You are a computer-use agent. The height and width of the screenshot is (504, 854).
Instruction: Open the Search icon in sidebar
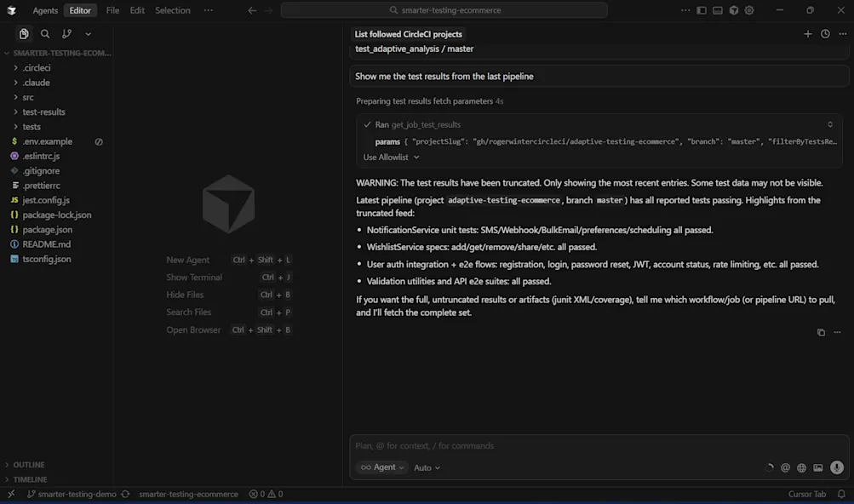pyautogui.click(x=45, y=34)
